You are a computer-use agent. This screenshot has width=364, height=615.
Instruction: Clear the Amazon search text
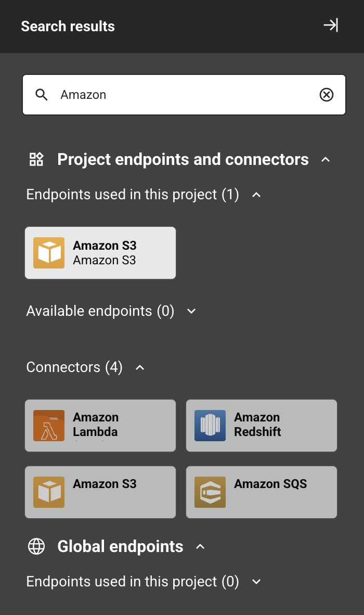coord(327,95)
